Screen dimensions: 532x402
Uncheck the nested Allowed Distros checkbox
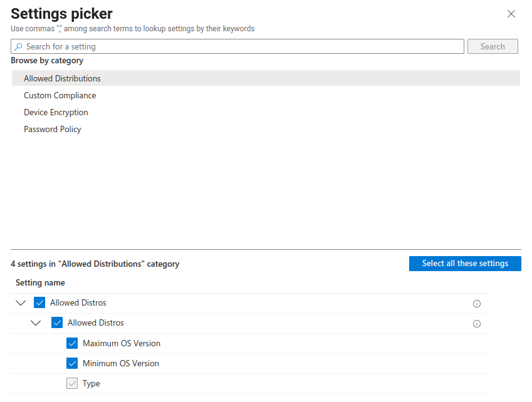57,323
